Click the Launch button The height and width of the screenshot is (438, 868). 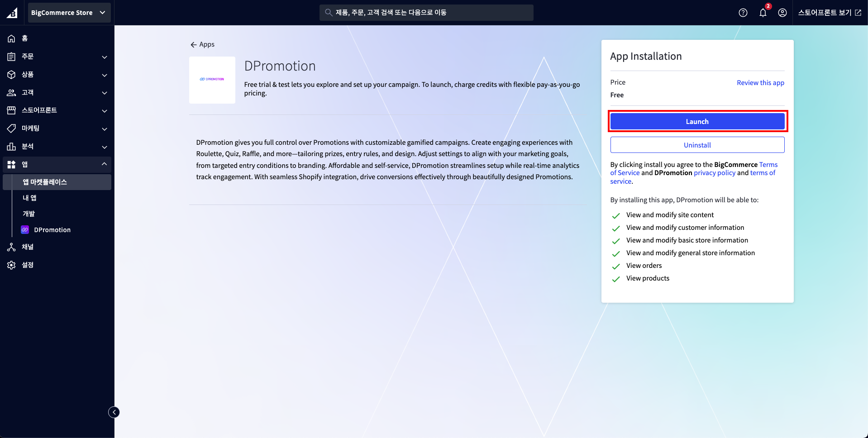(697, 121)
